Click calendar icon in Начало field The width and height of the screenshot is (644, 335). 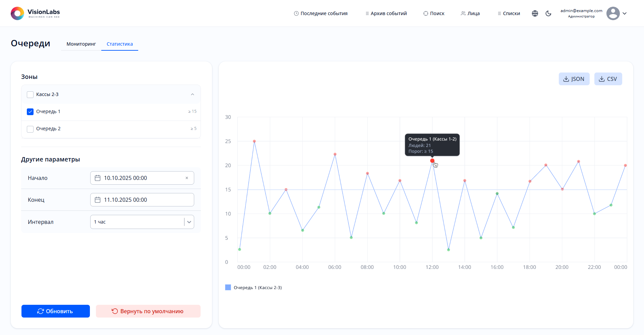pyautogui.click(x=98, y=178)
